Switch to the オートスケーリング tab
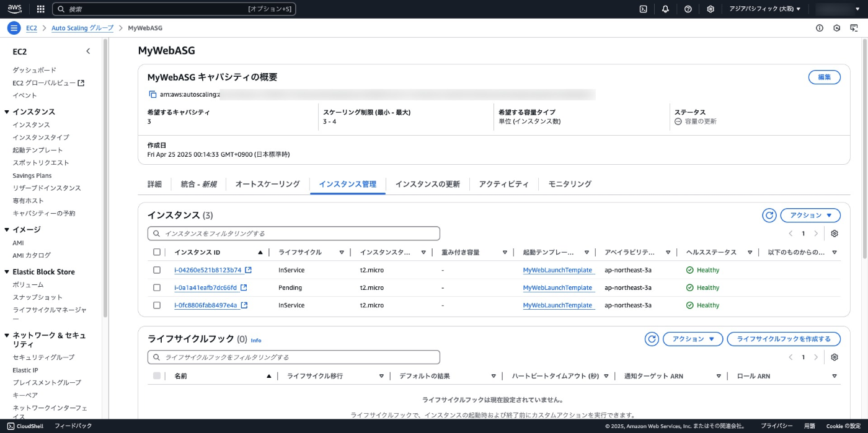Screen dimensions: 868x433 pyautogui.click(x=267, y=184)
